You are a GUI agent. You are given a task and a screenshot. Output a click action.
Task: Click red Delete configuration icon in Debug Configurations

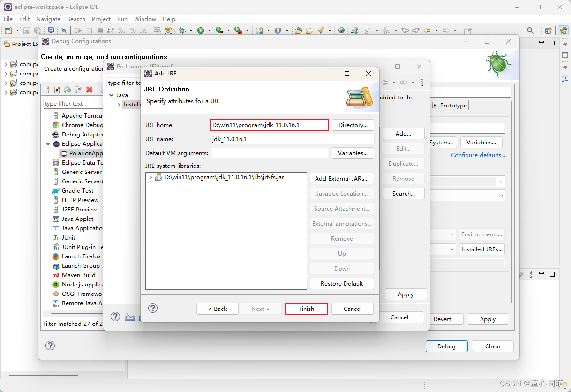pyautogui.click(x=89, y=90)
